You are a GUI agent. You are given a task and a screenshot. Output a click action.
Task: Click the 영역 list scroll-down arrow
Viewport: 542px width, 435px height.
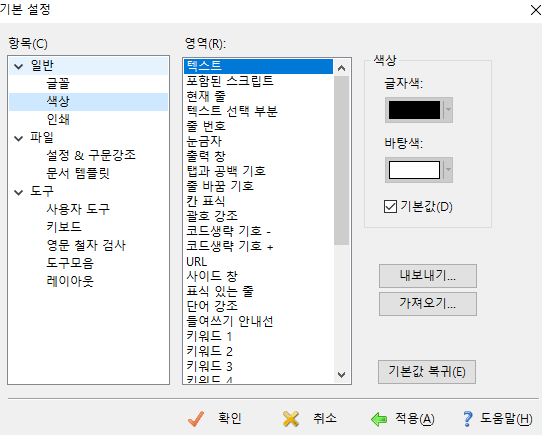coord(342,375)
